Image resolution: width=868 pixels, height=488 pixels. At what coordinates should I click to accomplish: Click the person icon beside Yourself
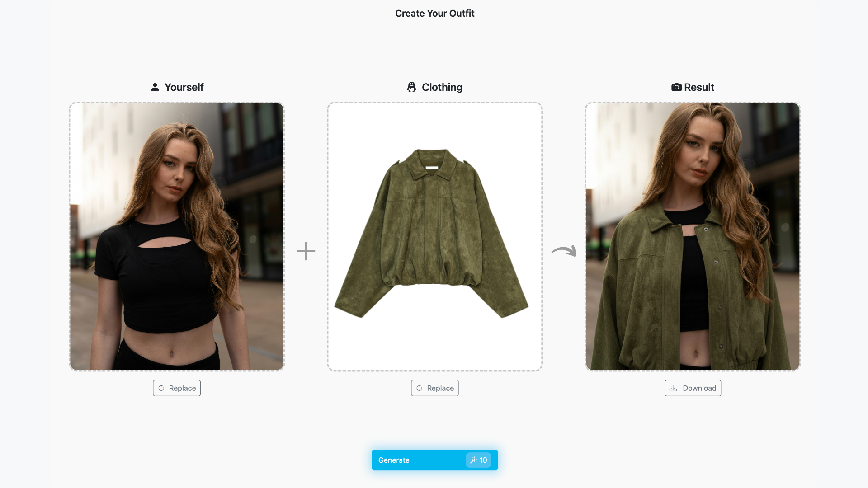click(155, 87)
